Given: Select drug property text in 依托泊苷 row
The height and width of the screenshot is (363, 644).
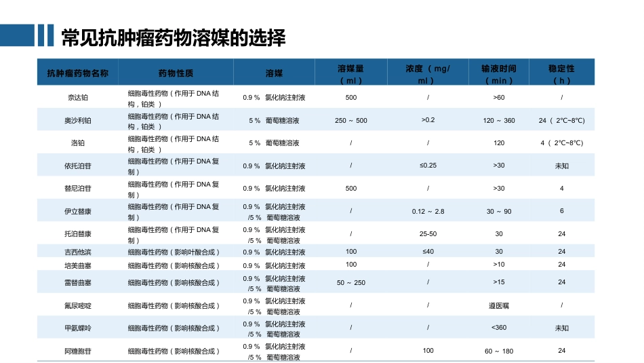Looking at the screenshot, I should pos(174,166).
